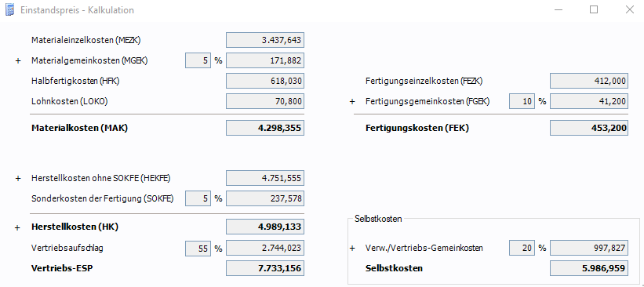The width and height of the screenshot is (644, 287).
Task: Click the Materialgemeinkosten amount field
Action: [x=265, y=60]
